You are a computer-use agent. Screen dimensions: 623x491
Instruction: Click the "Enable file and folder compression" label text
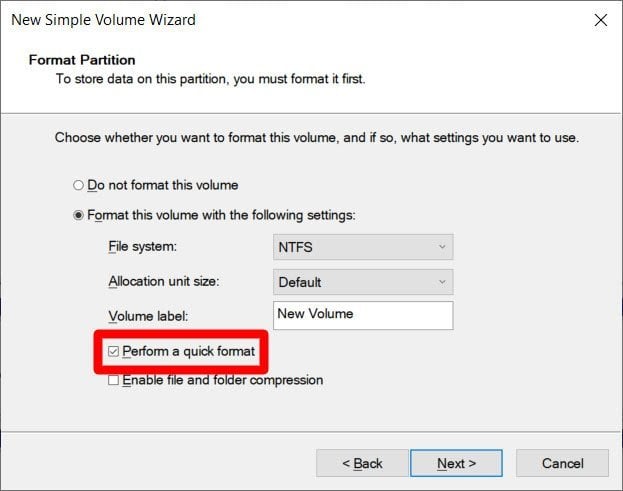222,380
